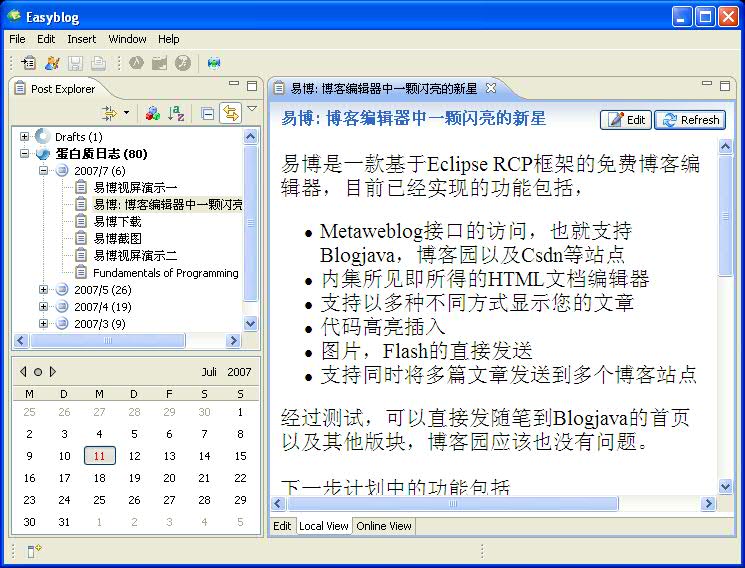Expand the 2007/3 (9) folder
The width and height of the screenshot is (745, 568).
coord(43,324)
